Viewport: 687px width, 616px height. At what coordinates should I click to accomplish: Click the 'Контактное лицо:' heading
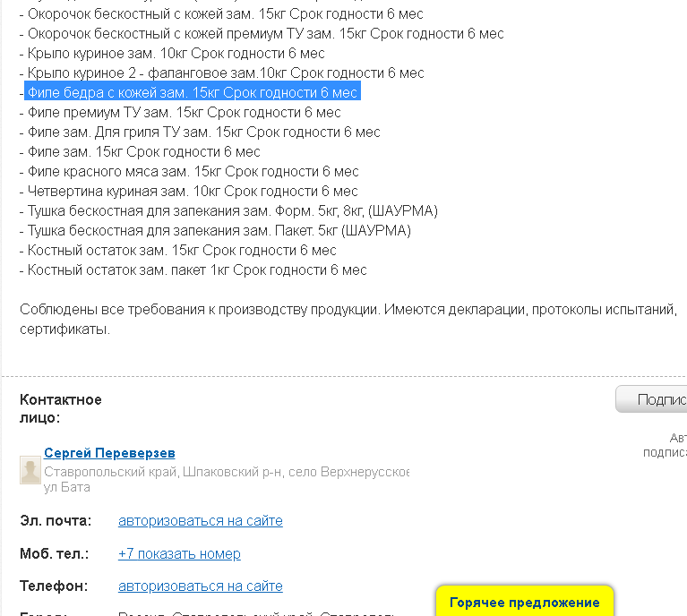(x=61, y=409)
